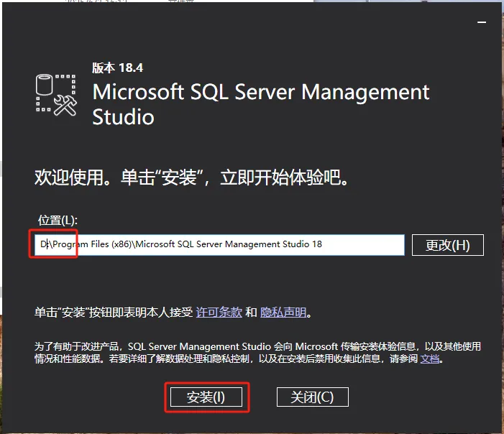Click the 版本 18.4 version text
This screenshot has height=434, width=504.
coord(118,68)
